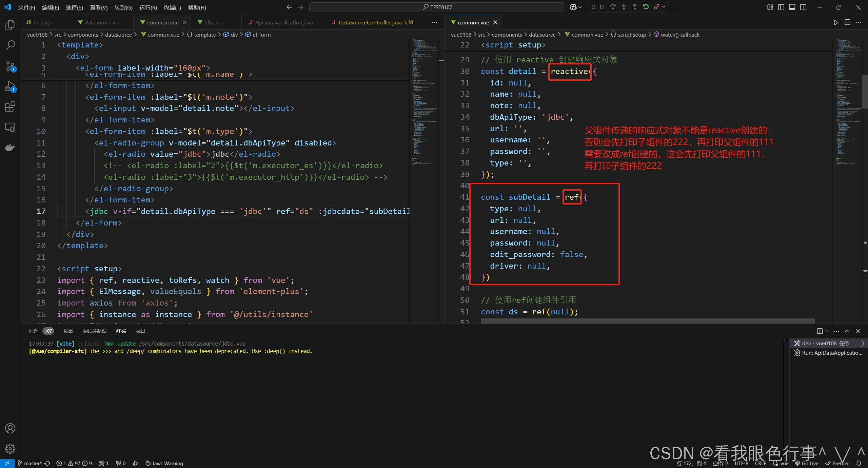Open the Search view

(x=10, y=45)
